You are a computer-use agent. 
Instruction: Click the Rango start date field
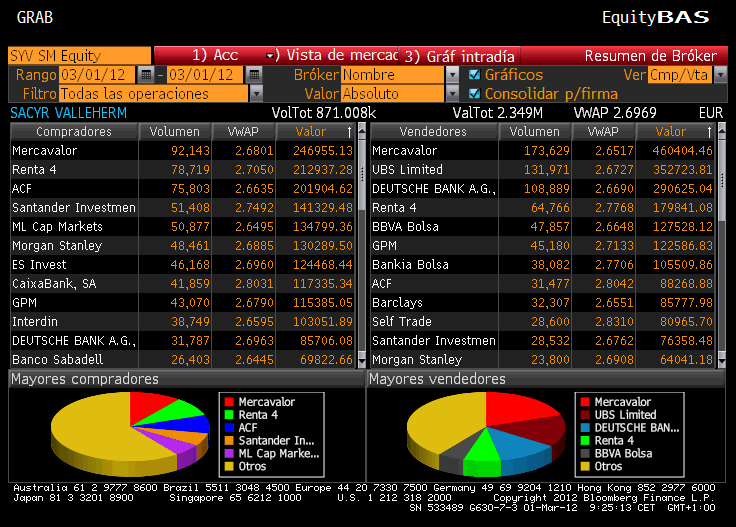(96, 75)
